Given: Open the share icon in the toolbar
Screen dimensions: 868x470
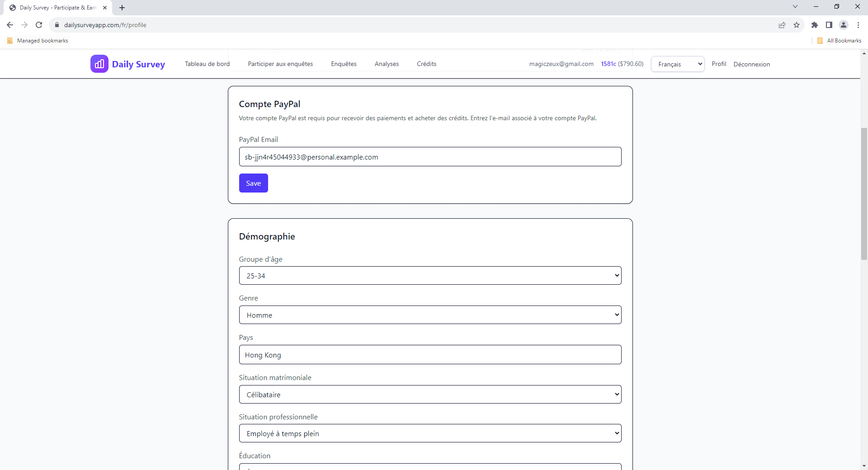Looking at the screenshot, I should [x=783, y=25].
